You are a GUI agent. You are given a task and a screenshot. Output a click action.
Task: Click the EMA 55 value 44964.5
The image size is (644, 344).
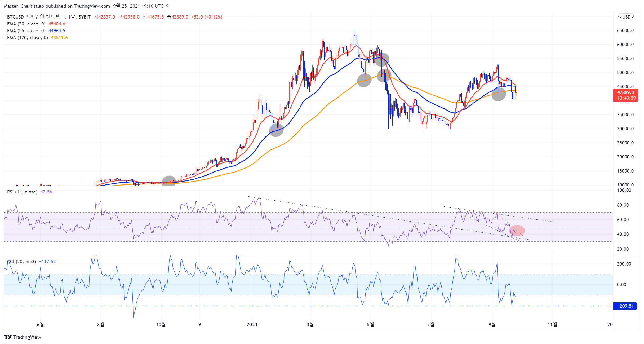tap(57, 31)
